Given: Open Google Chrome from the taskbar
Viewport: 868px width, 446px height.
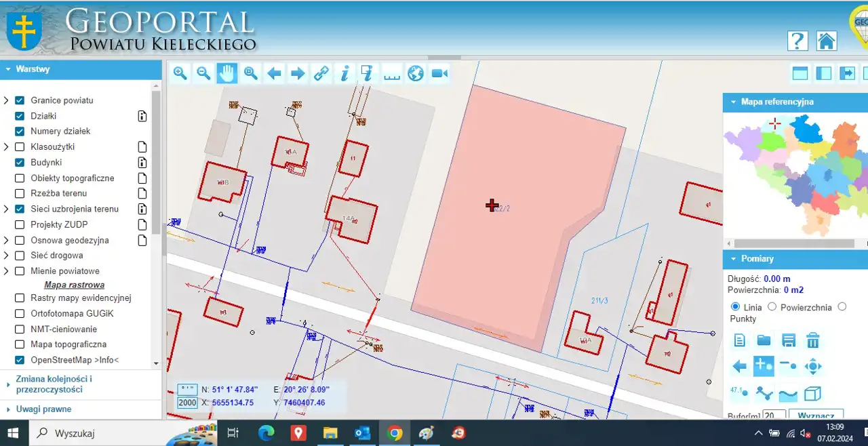Looking at the screenshot, I should [395, 433].
